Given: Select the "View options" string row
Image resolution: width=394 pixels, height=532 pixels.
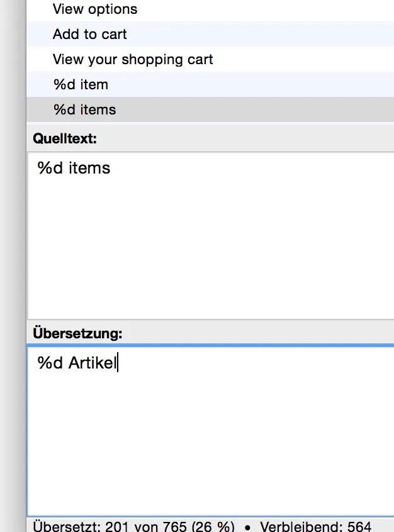Looking at the screenshot, I should 210,9.
